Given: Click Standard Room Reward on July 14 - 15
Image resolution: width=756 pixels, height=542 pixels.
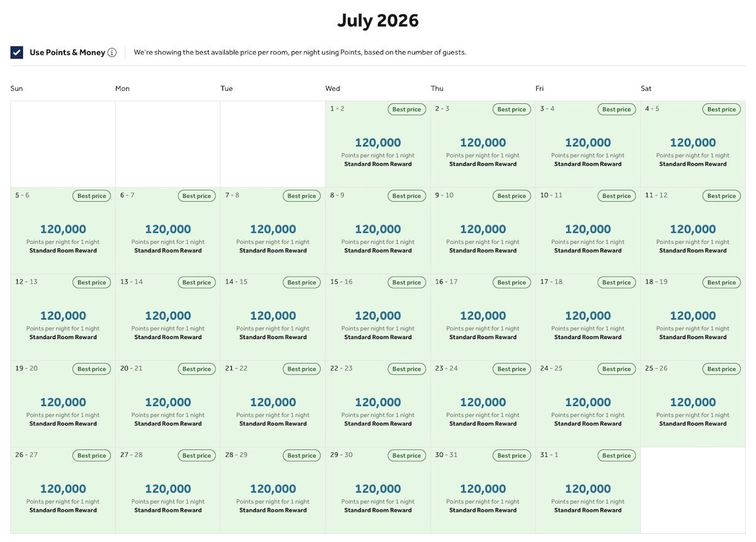Looking at the screenshot, I should 273,337.
